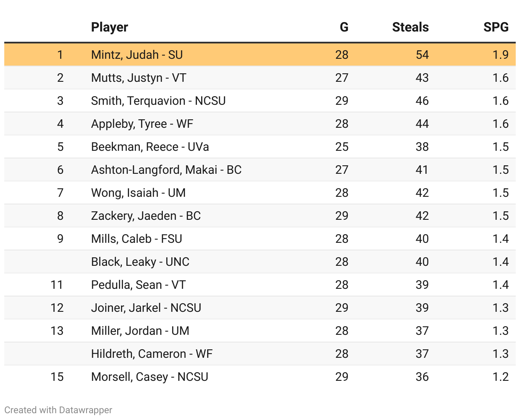Click Hildreth, Cameron - WF name

click(151, 354)
